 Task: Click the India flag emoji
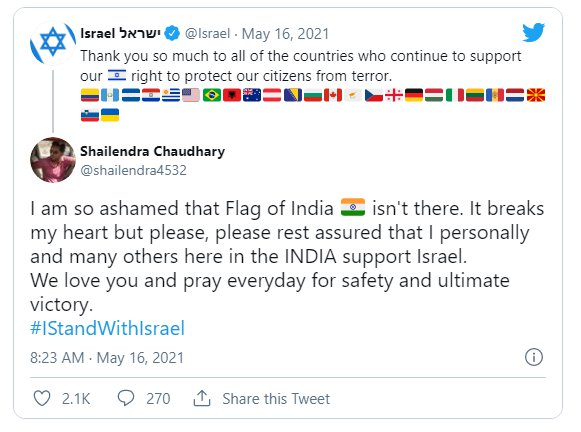tap(353, 207)
